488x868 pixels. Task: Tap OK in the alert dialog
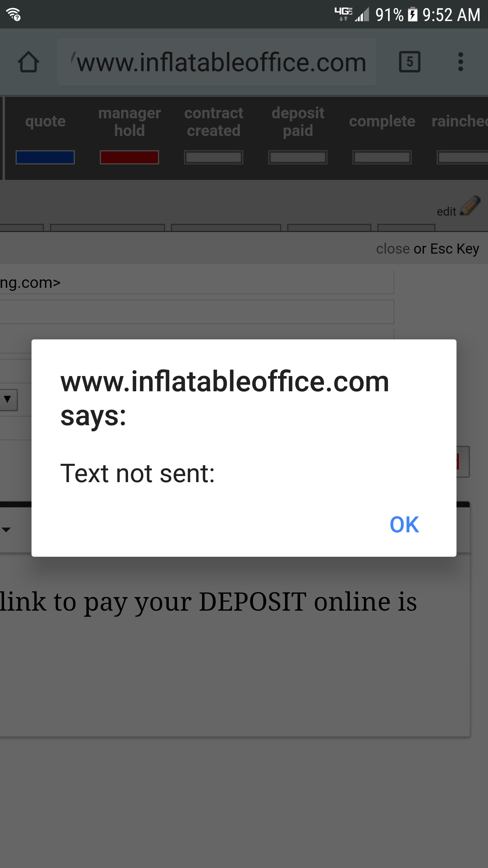tap(404, 525)
